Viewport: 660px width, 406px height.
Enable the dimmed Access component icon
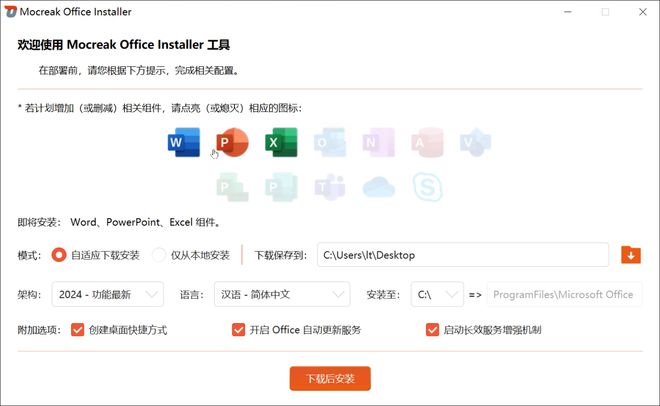pyautogui.click(x=427, y=142)
